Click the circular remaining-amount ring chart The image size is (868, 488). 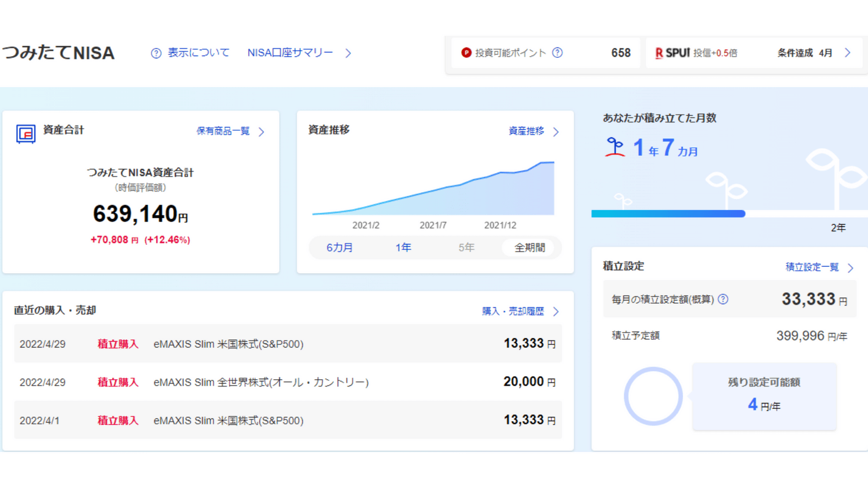click(653, 397)
